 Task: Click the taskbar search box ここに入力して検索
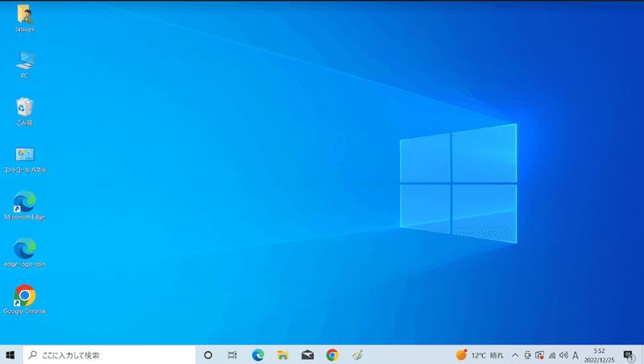[x=109, y=355]
